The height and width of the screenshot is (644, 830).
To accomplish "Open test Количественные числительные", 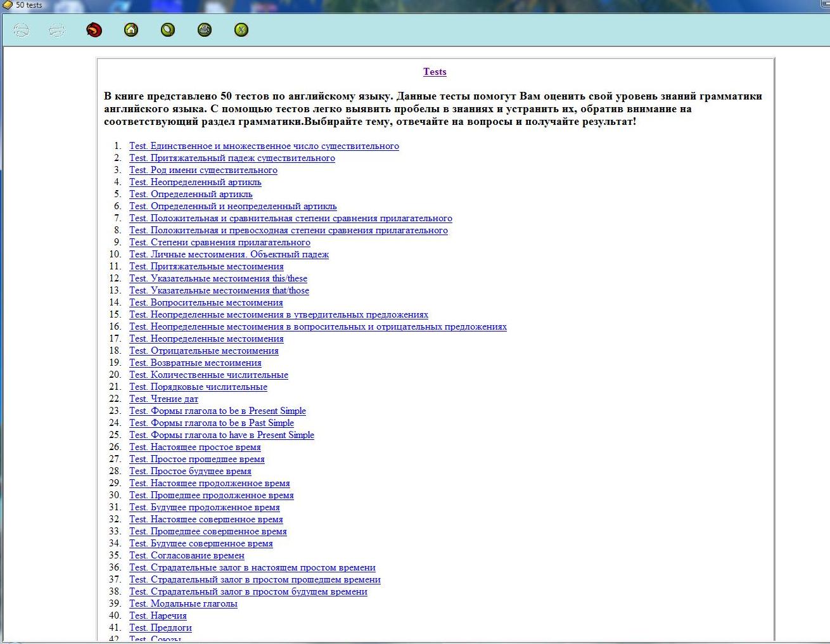I will coord(208,375).
